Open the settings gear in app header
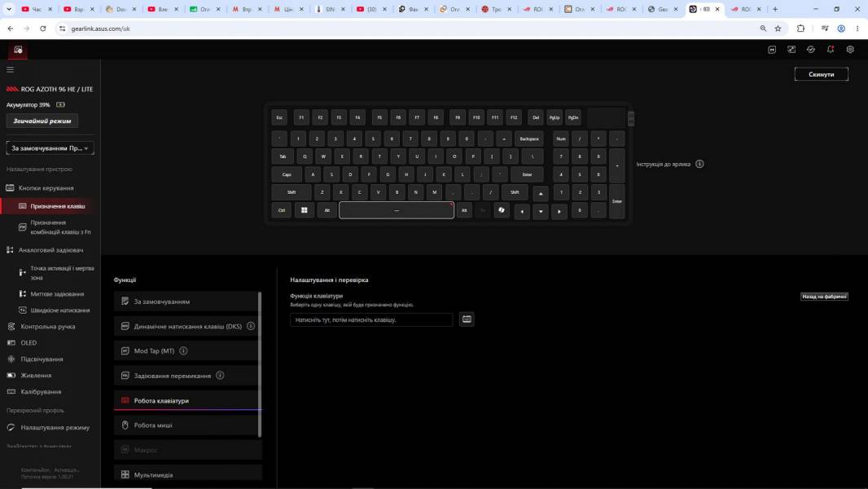 [850, 49]
